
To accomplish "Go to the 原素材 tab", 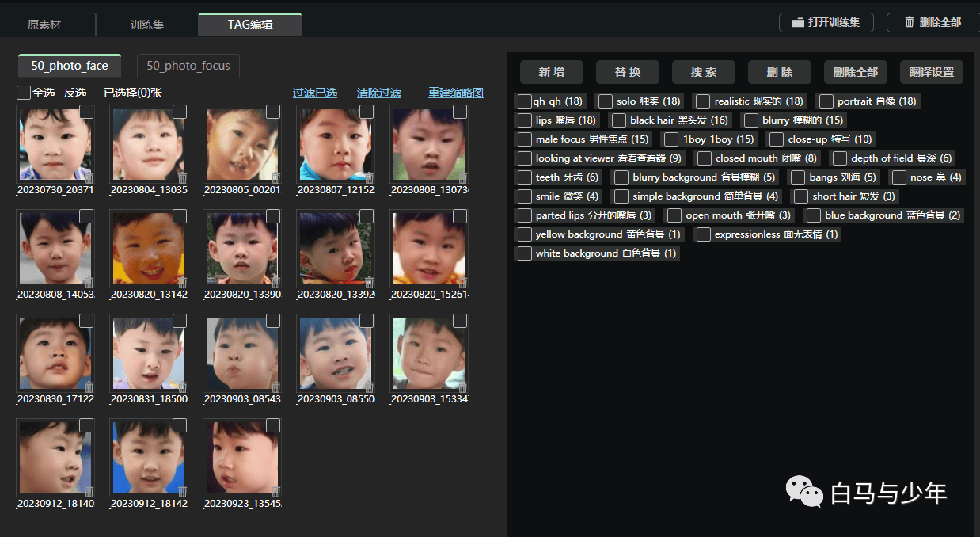I will [x=44, y=25].
